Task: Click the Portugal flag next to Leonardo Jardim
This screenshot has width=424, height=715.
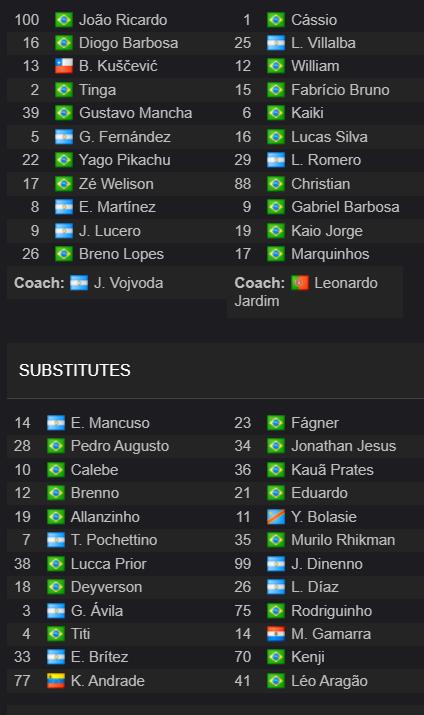Action: pos(300,283)
